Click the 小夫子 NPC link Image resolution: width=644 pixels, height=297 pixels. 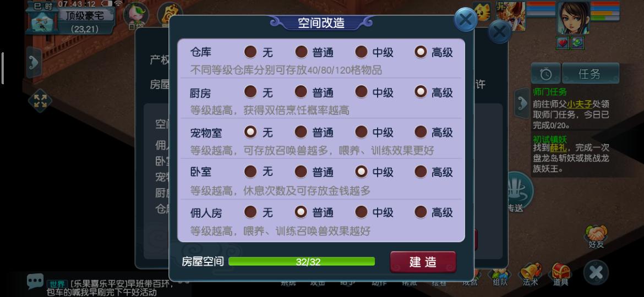coord(579,104)
